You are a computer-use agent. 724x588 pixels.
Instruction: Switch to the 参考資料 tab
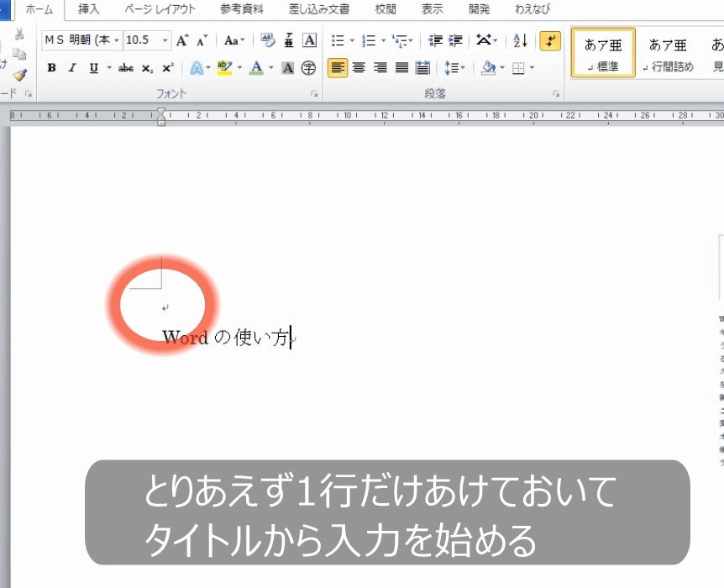[242, 9]
